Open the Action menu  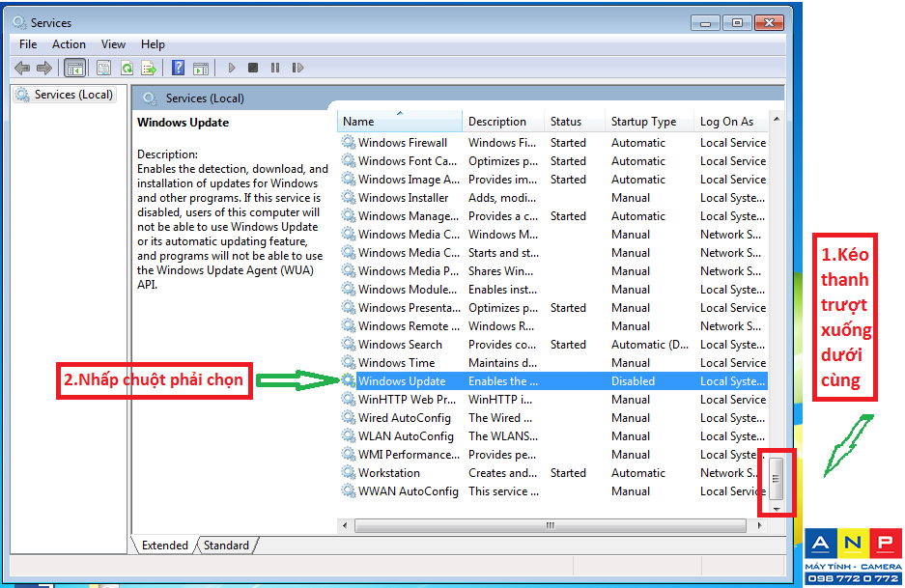point(69,44)
